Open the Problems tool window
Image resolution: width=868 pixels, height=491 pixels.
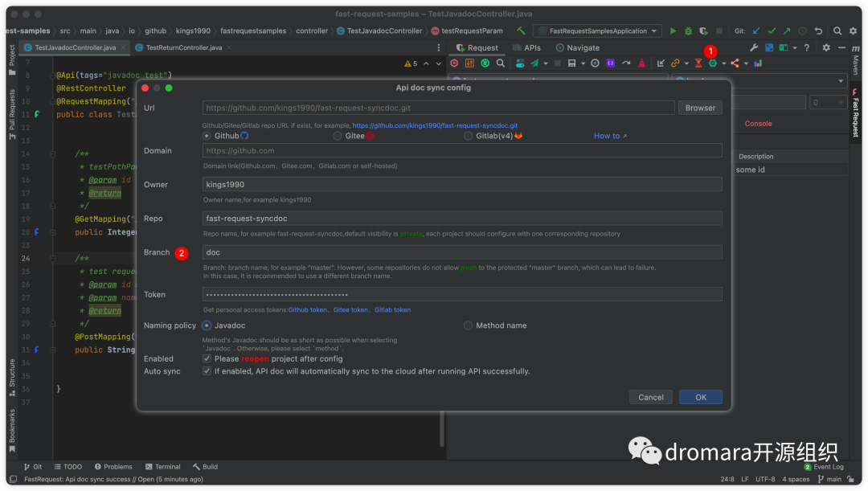tap(113, 467)
